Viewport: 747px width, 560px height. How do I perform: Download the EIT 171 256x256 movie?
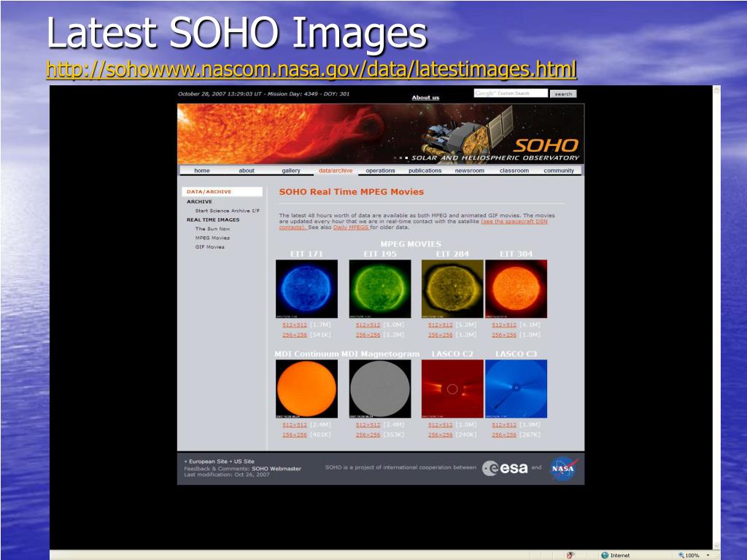pos(295,335)
